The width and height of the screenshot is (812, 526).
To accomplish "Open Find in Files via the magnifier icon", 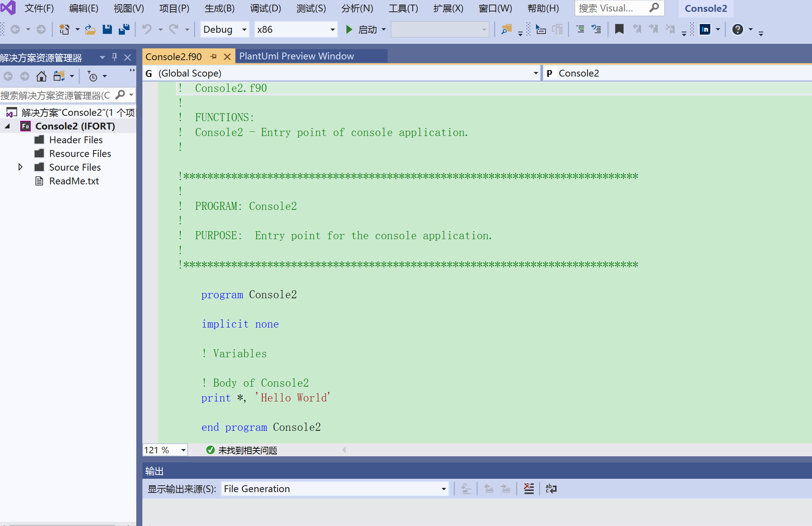I will (x=506, y=29).
